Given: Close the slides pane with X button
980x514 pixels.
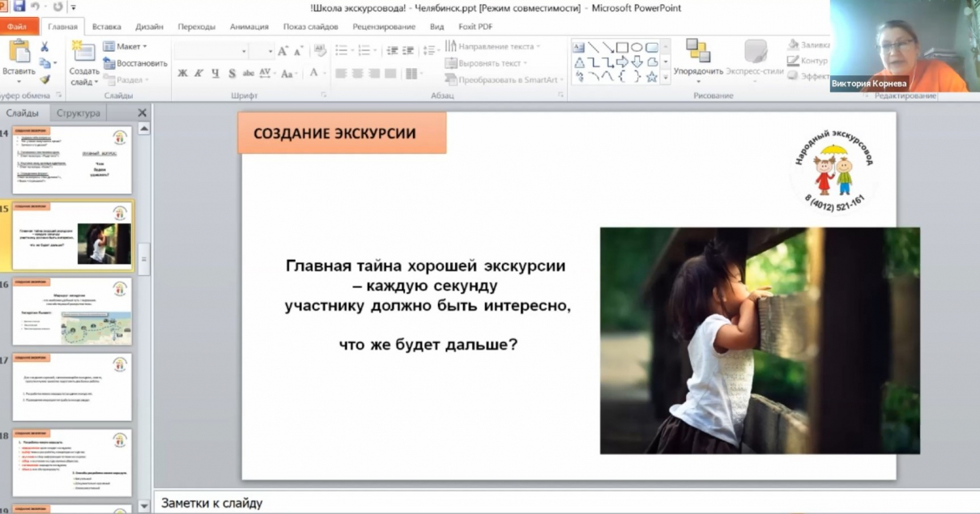Looking at the screenshot, I should tap(143, 113).
